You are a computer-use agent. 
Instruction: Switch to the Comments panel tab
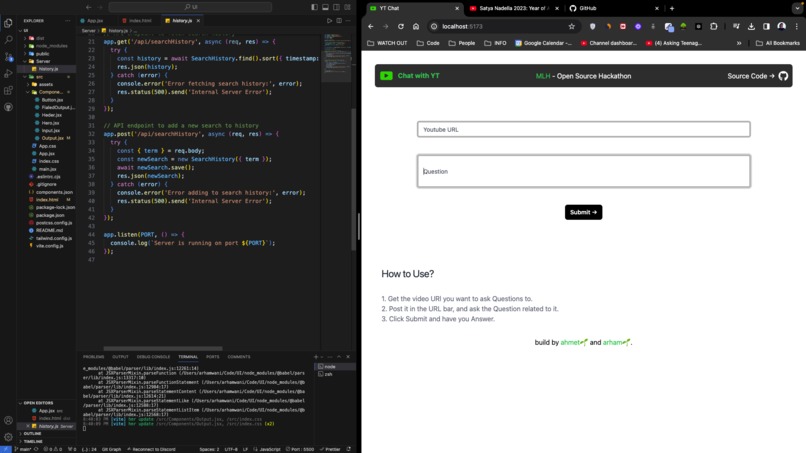pyautogui.click(x=239, y=356)
